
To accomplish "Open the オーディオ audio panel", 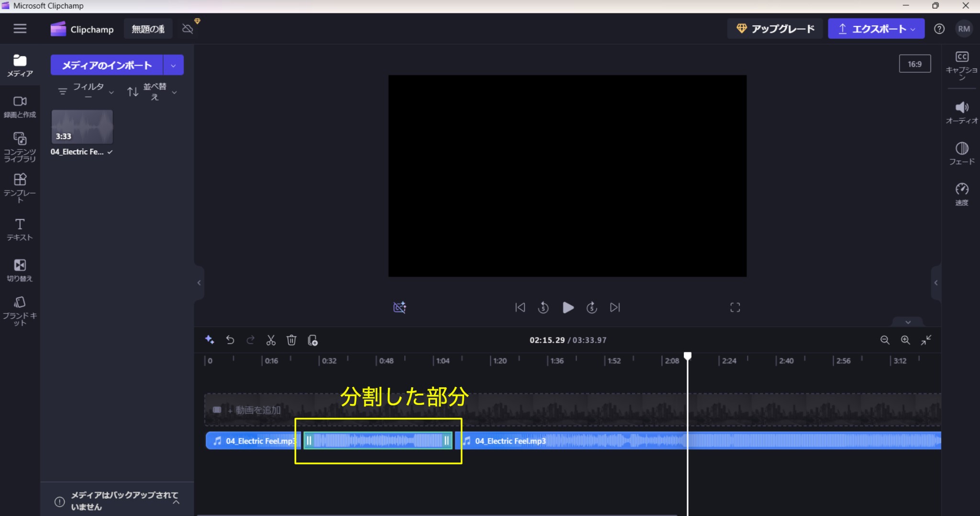I will point(961,112).
